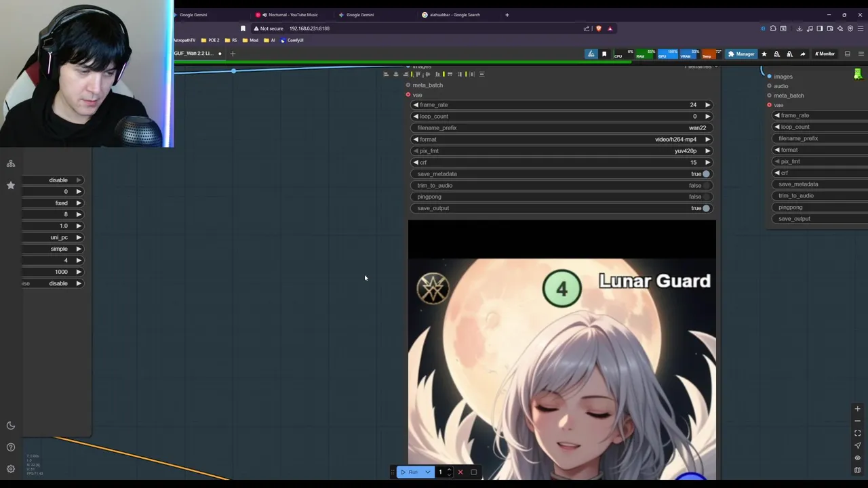
Task: Increase loop_count with right arrow
Action: 707,117
